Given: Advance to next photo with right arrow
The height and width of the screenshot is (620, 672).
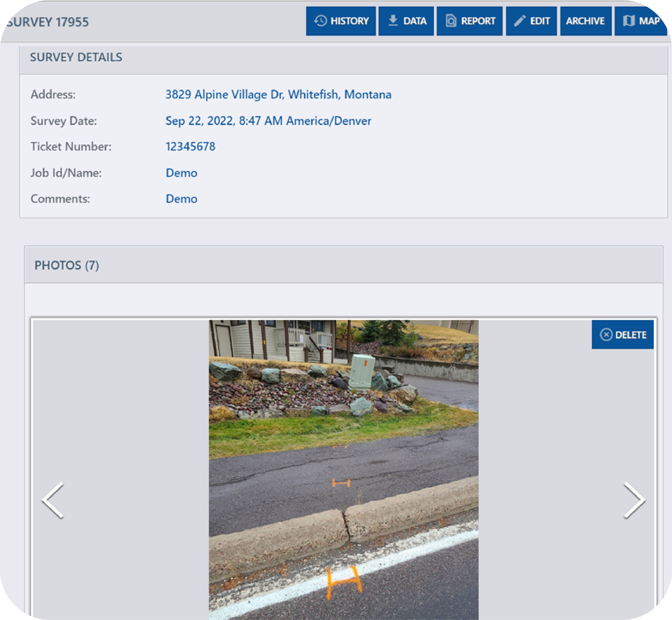Looking at the screenshot, I should pos(634,501).
